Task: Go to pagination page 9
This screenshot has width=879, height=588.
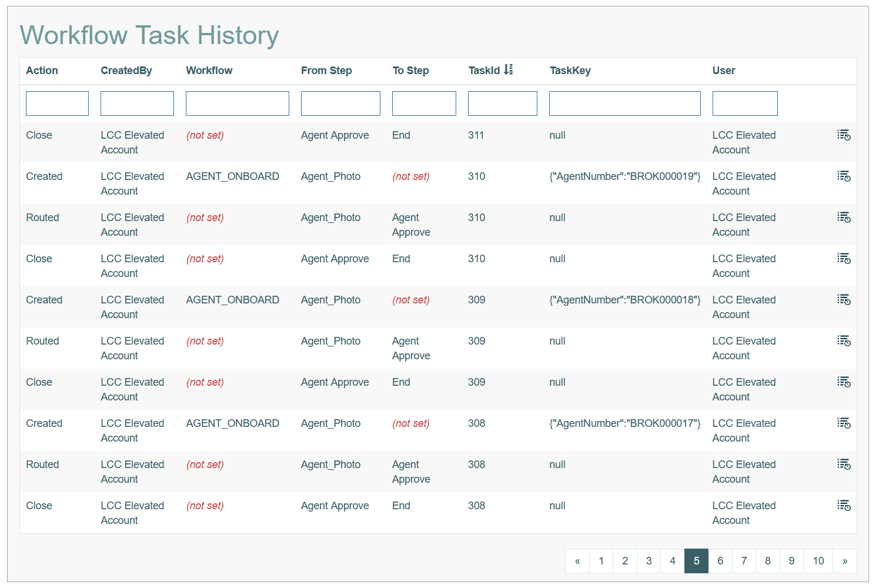Action: (x=792, y=561)
